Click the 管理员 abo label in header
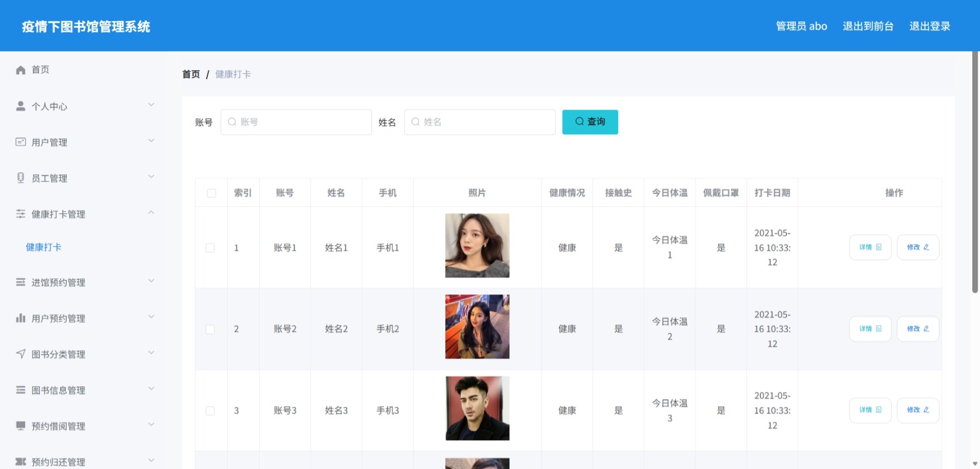Image resolution: width=980 pixels, height=469 pixels. 802,26
